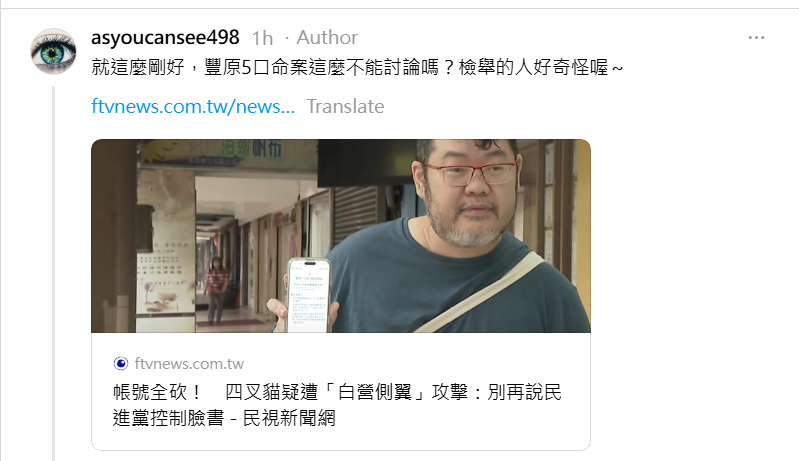Screen dimensions: 799x461
Task: Open the ftvnews.com.tw/news... hyperlink
Action: [x=193, y=106]
